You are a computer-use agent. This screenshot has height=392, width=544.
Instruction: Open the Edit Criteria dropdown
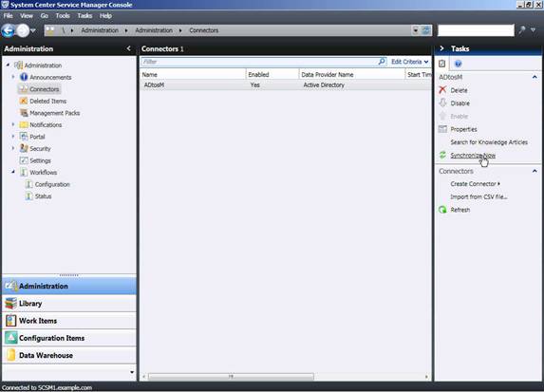[x=410, y=62]
